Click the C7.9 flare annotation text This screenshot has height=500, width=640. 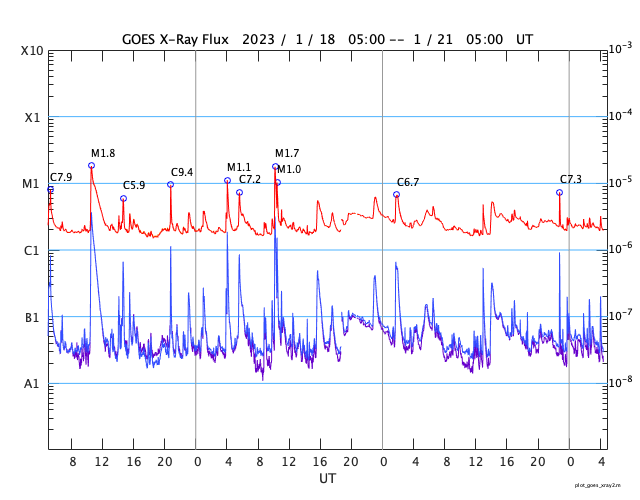[61, 177]
